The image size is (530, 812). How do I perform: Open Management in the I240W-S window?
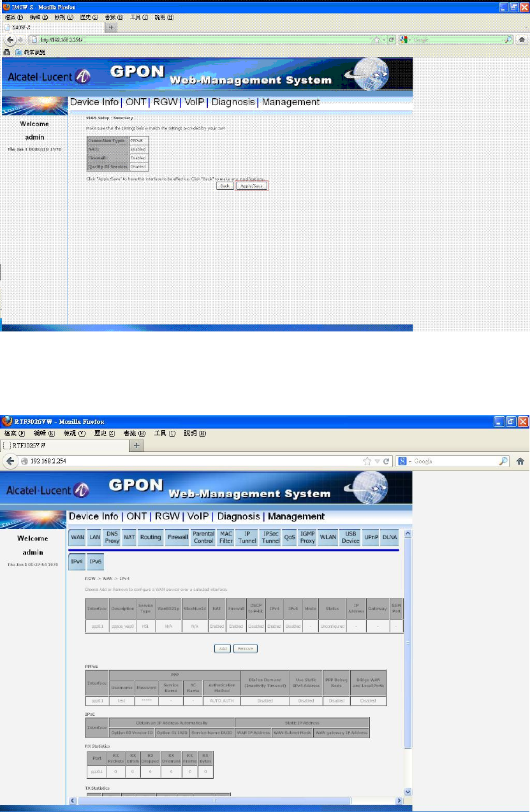(x=290, y=102)
